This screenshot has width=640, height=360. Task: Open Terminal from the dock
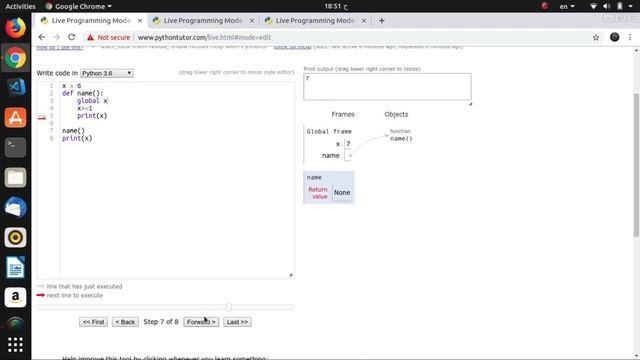[16, 147]
